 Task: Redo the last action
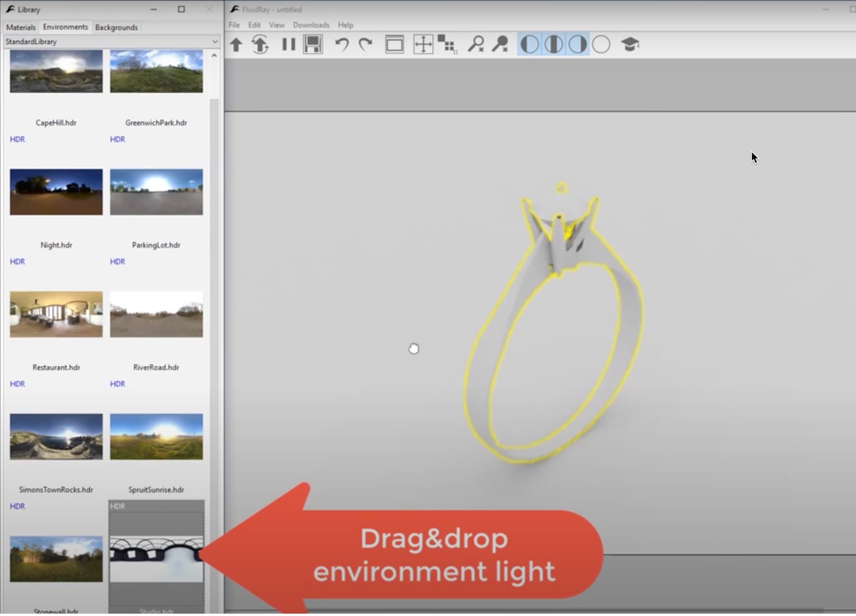tap(365, 45)
